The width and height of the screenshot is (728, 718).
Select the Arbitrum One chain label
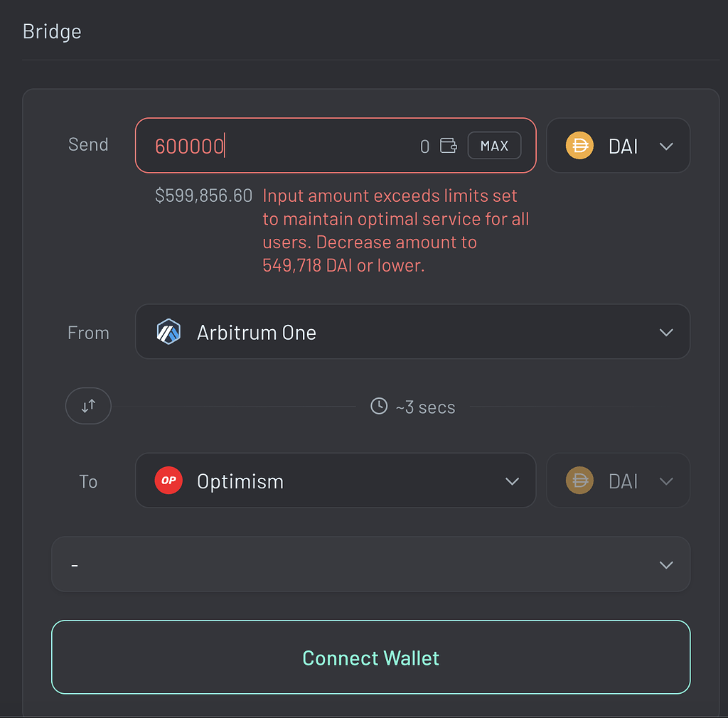click(x=256, y=332)
